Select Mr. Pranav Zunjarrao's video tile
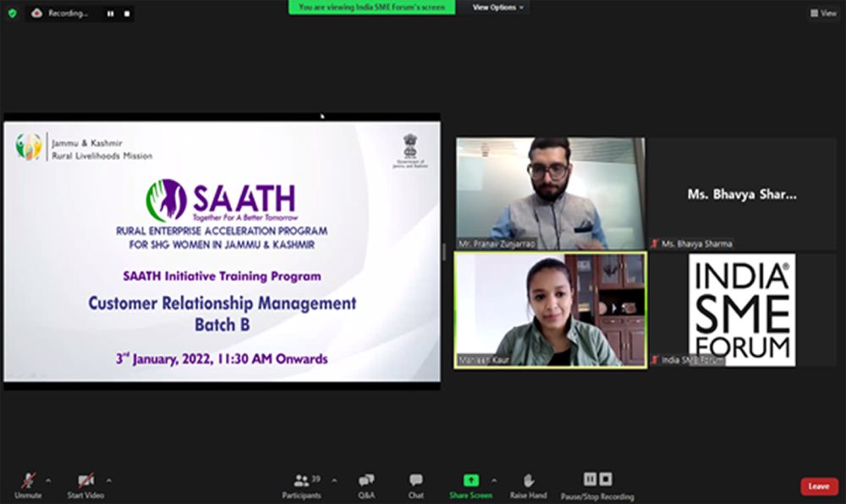 [x=551, y=194]
